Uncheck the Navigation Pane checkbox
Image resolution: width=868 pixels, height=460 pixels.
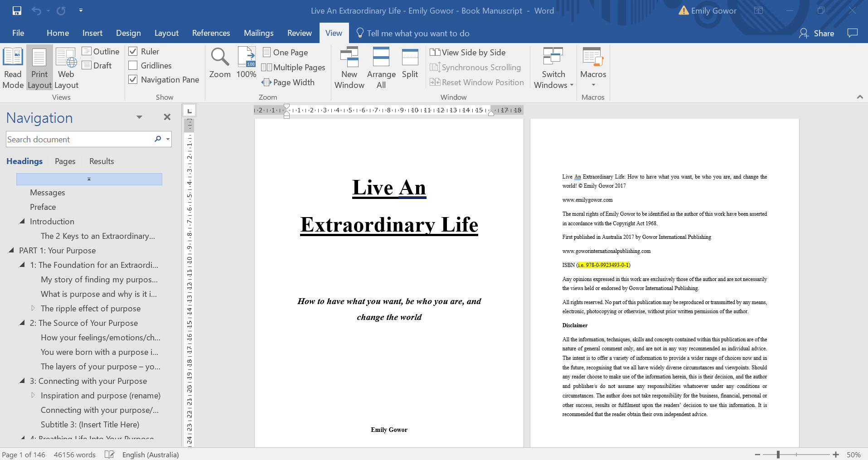[133, 79]
